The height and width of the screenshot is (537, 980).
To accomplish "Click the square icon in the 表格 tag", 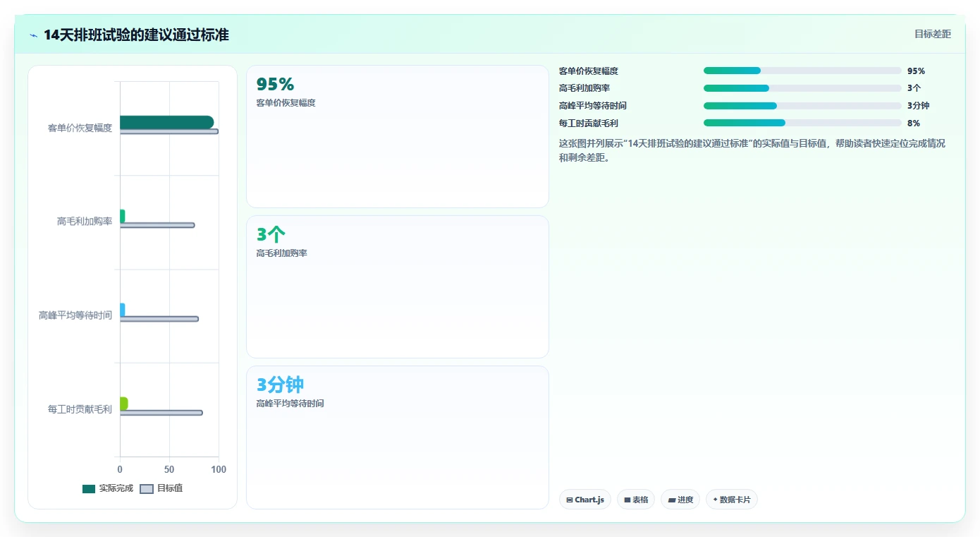I will [x=627, y=500].
